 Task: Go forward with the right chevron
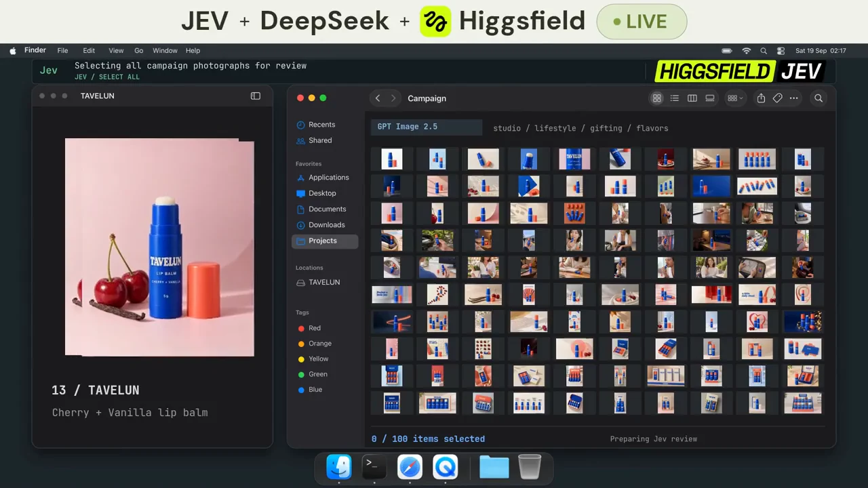pos(393,98)
